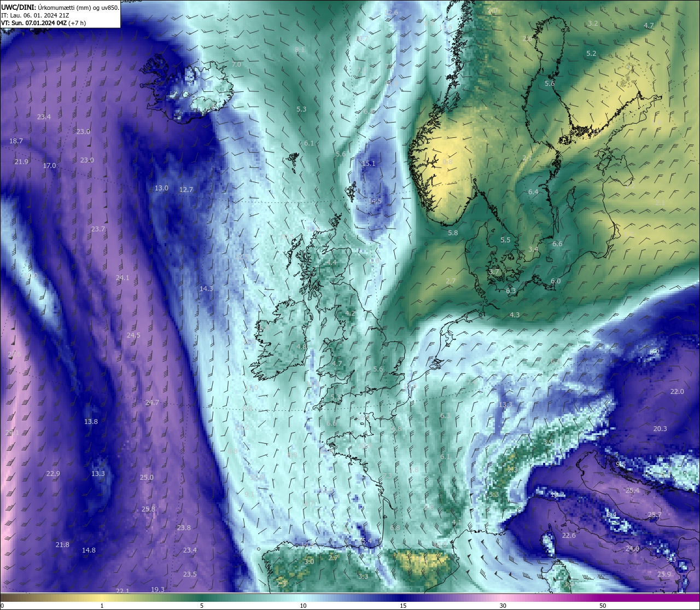Click the '22.0' value on the map
Screen dimensions: 700x610
pos(677,392)
